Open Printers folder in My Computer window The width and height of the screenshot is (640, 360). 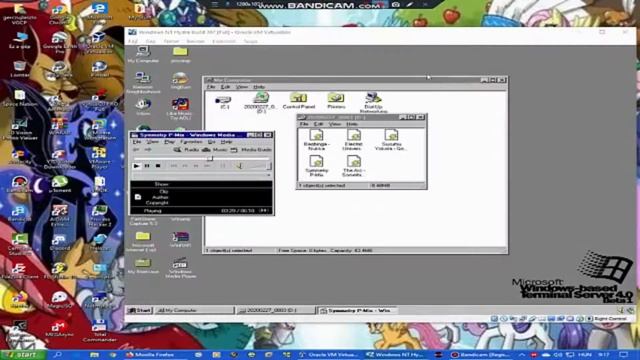336,100
